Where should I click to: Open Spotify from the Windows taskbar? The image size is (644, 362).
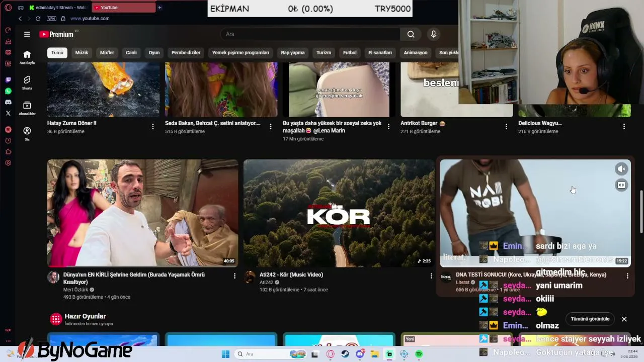point(419,354)
